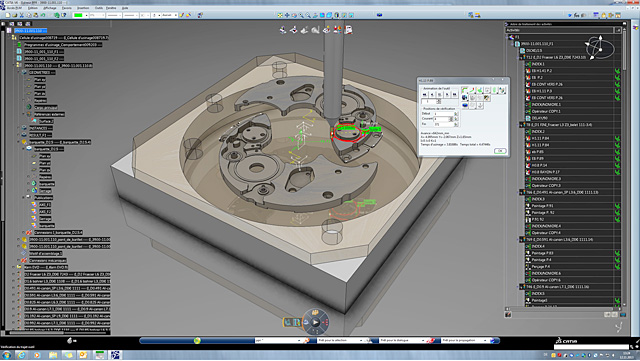Click the Cut scissors icon
640x361 pixels.
[22, 15]
